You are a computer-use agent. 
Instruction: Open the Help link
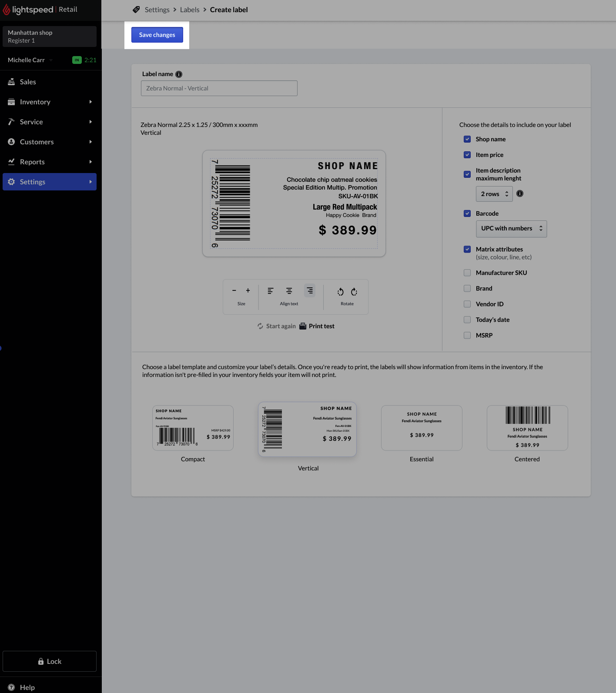click(27, 687)
